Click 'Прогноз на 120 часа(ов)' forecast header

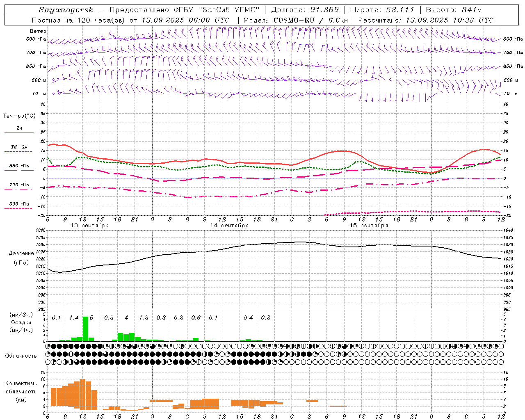click(79, 20)
